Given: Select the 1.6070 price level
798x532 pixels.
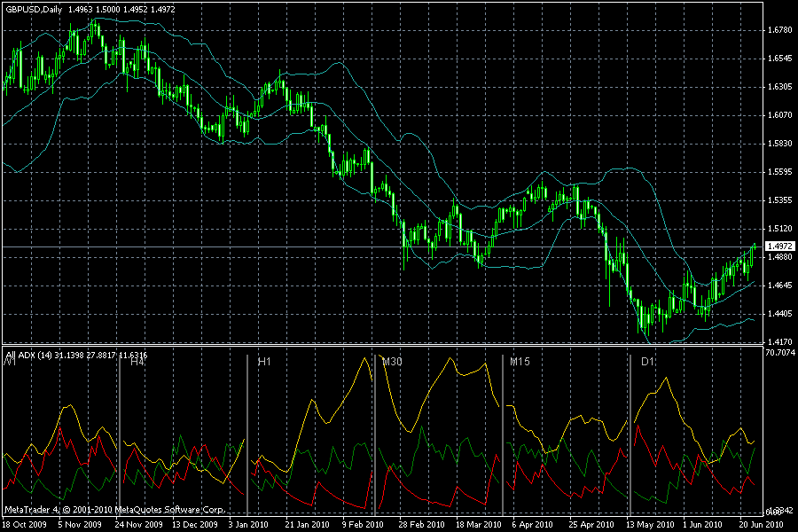Looking at the screenshot, I should click(x=780, y=115).
